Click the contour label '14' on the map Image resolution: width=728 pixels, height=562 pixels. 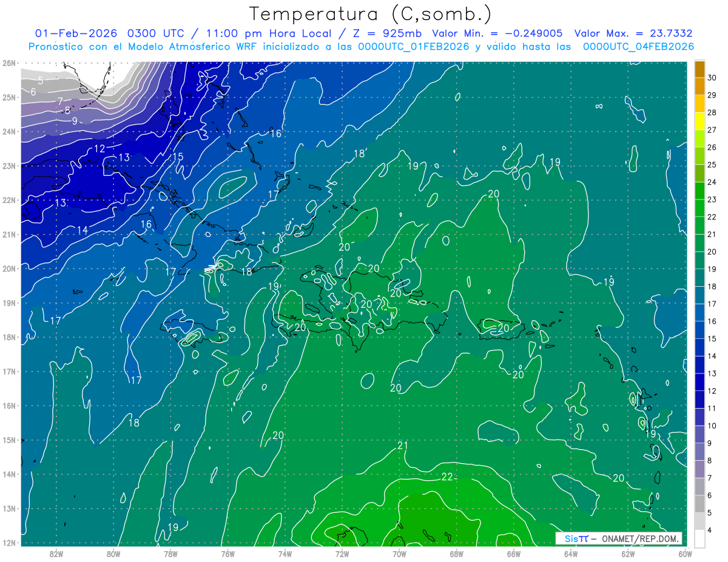pos(83,230)
